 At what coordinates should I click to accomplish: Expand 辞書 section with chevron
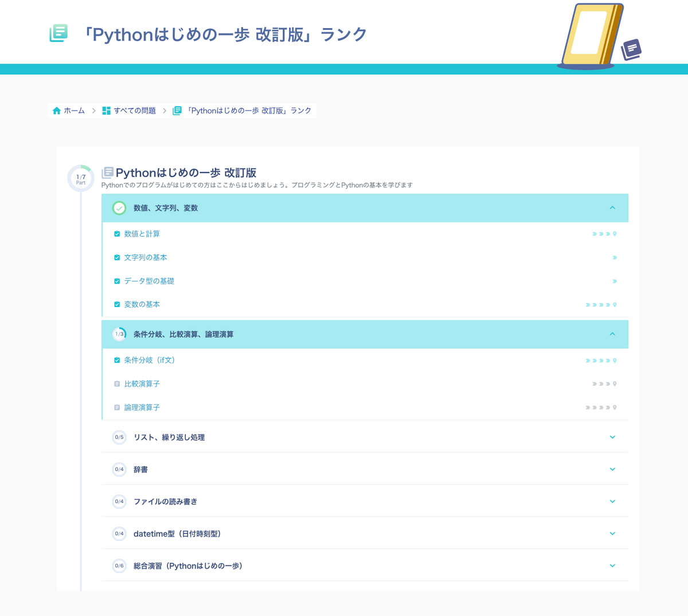pyautogui.click(x=612, y=469)
